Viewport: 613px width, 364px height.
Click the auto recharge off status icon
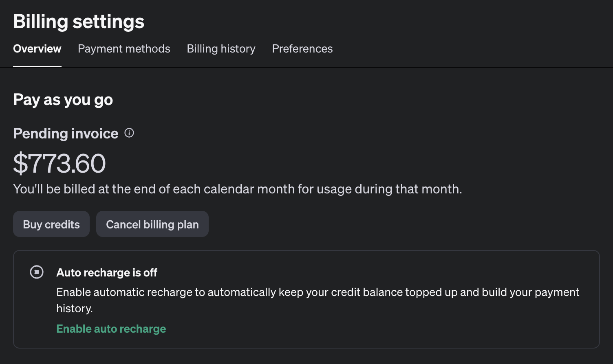pos(37,272)
